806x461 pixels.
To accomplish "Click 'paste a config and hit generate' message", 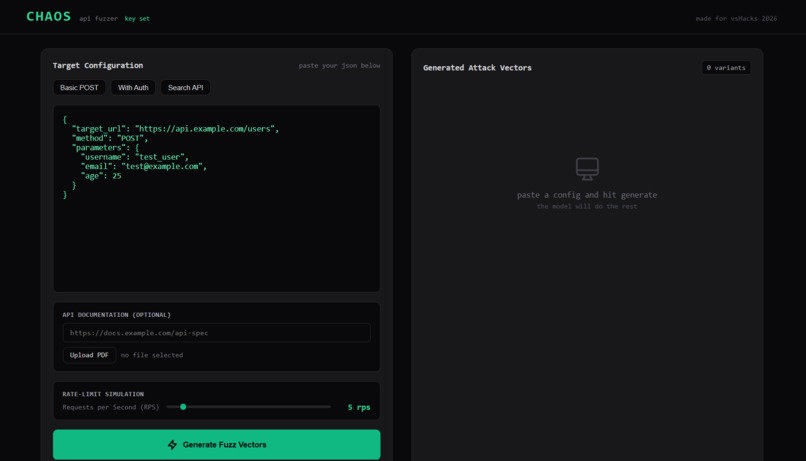I will tap(587, 195).
